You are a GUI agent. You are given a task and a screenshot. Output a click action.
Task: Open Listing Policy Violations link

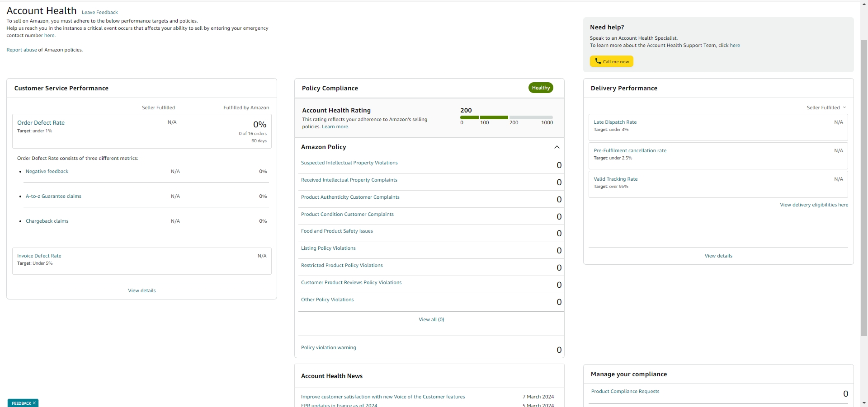tap(328, 248)
